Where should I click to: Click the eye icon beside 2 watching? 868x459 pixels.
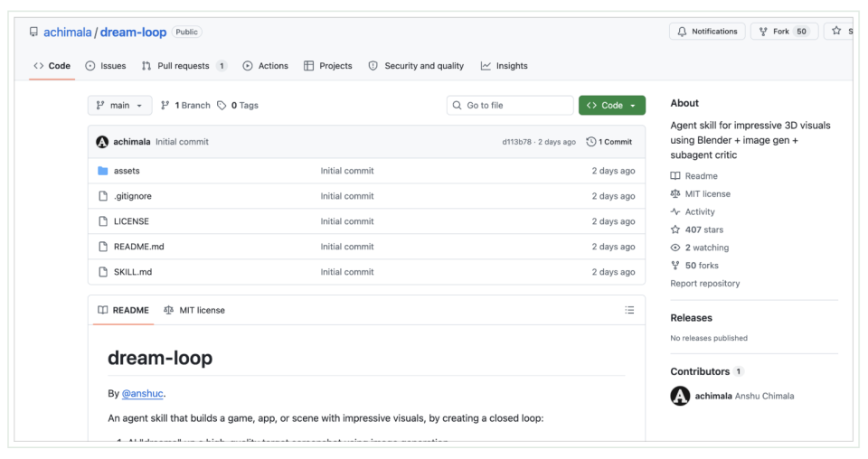pyautogui.click(x=675, y=248)
